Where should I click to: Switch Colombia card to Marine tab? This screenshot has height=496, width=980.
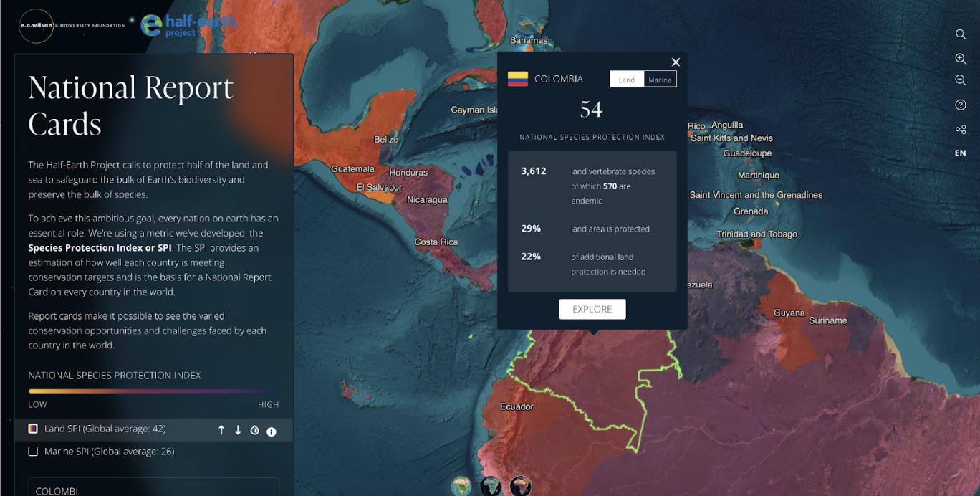pos(660,80)
